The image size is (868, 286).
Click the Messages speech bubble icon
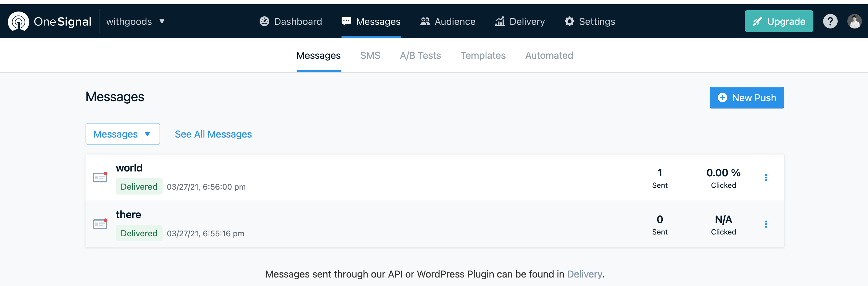(346, 21)
